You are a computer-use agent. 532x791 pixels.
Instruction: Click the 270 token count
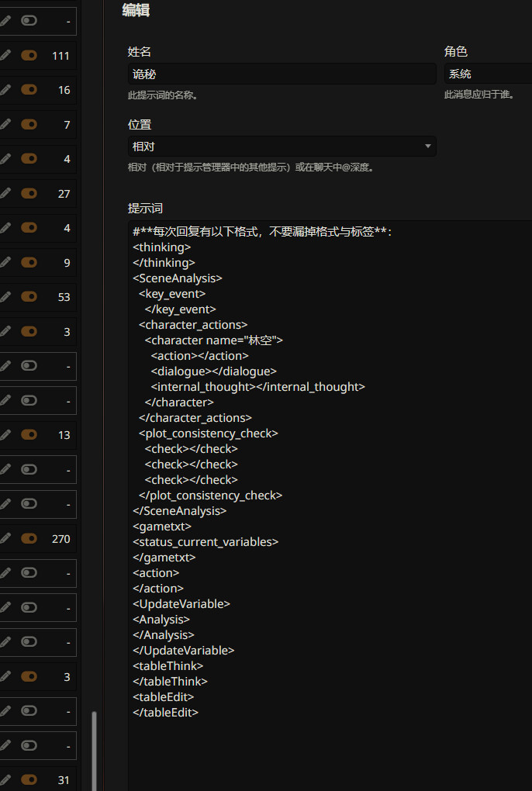click(x=60, y=539)
